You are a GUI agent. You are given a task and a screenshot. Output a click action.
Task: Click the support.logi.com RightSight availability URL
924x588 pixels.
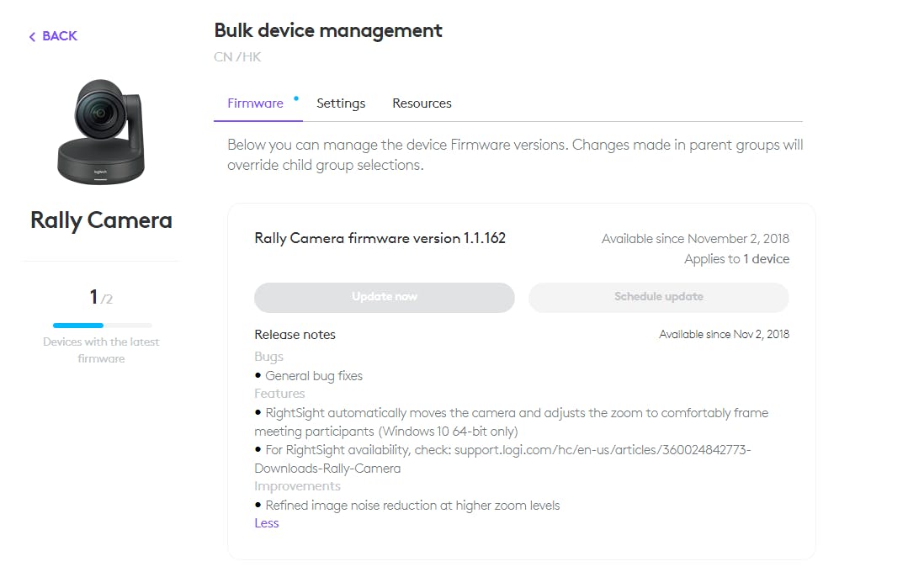(x=502, y=459)
